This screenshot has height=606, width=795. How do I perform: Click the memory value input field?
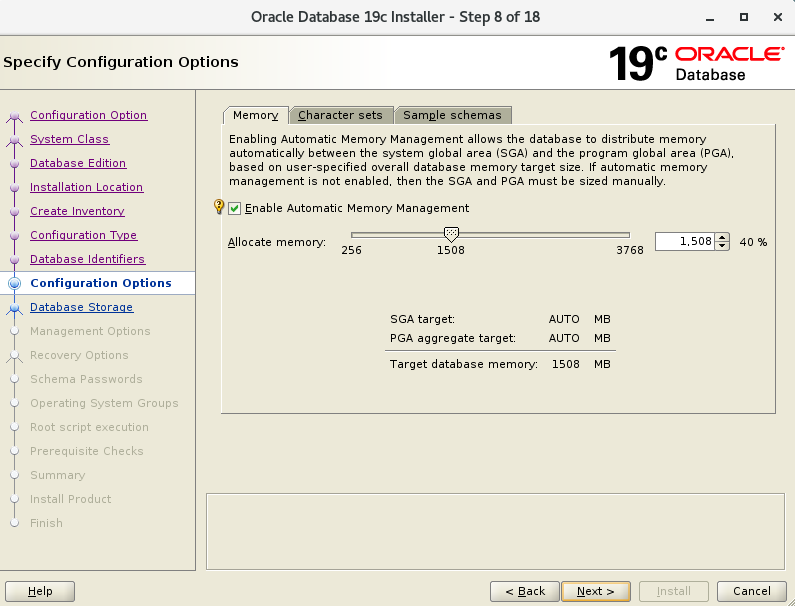coord(685,241)
